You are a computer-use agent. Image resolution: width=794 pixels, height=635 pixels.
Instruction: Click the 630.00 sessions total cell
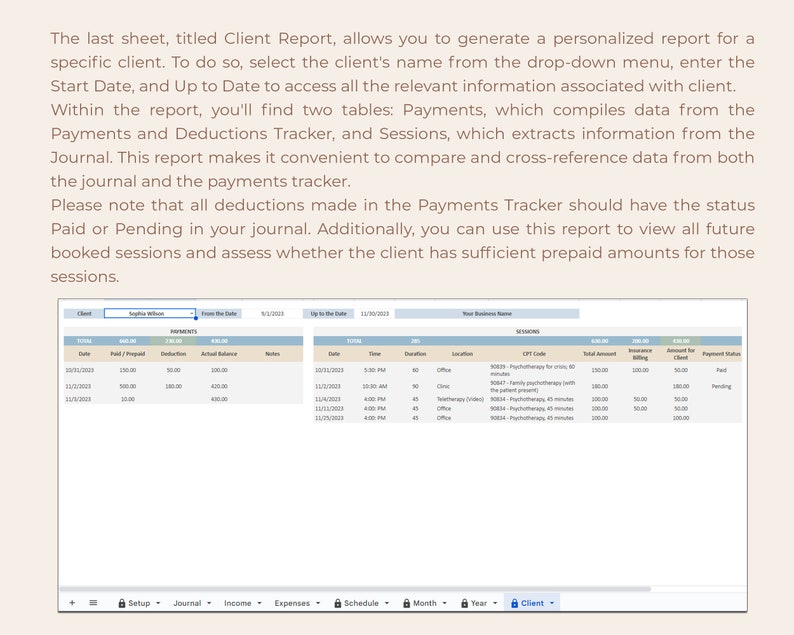[600, 341]
